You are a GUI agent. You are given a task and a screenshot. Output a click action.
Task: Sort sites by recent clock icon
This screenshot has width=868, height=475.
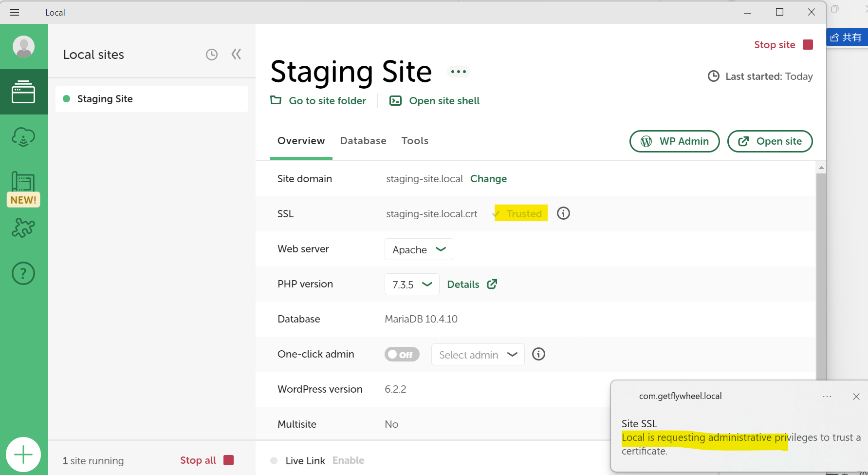click(x=211, y=55)
